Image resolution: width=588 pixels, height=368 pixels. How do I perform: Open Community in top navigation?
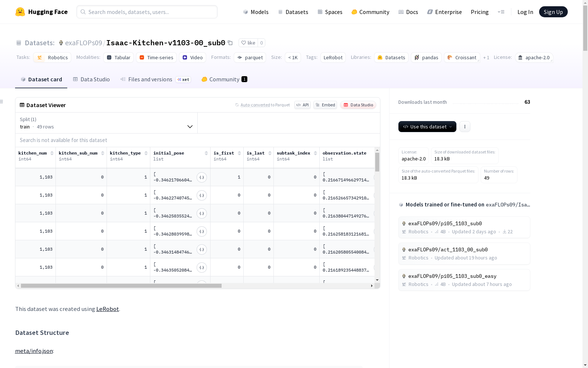click(x=370, y=12)
